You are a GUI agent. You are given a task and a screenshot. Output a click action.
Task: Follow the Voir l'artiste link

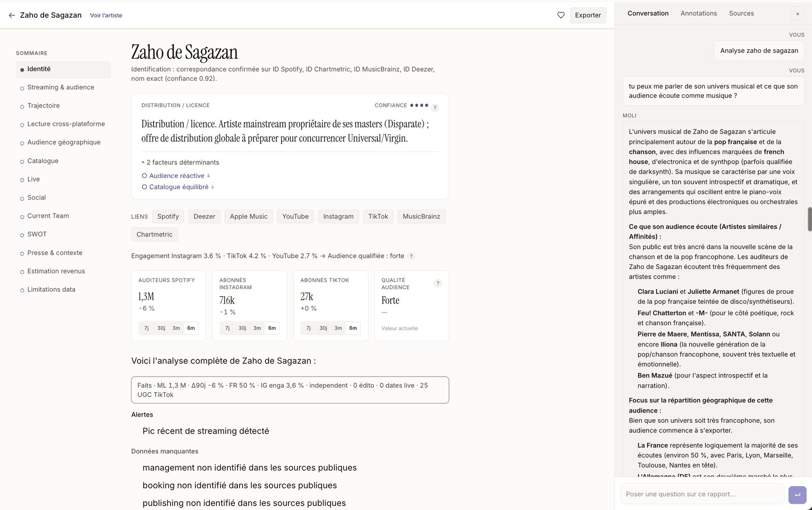coord(106,15)
